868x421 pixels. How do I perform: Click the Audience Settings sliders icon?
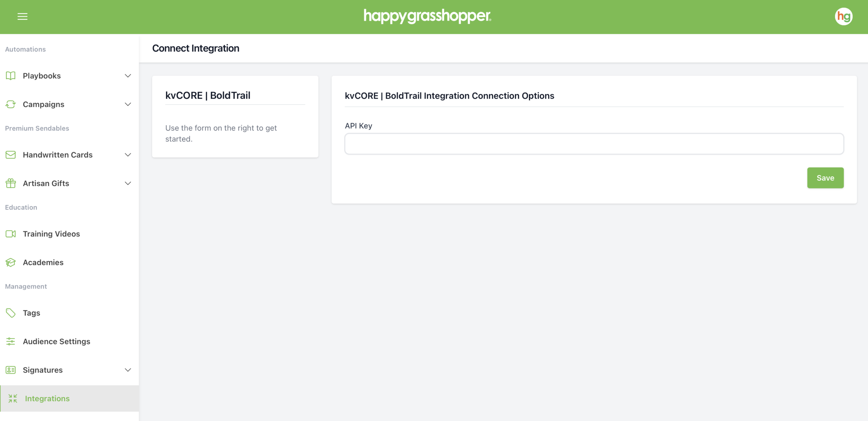[11, 341]
